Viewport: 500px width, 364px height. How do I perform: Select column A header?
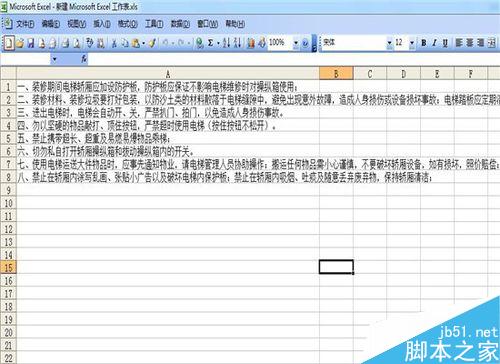tap(168, 74)
